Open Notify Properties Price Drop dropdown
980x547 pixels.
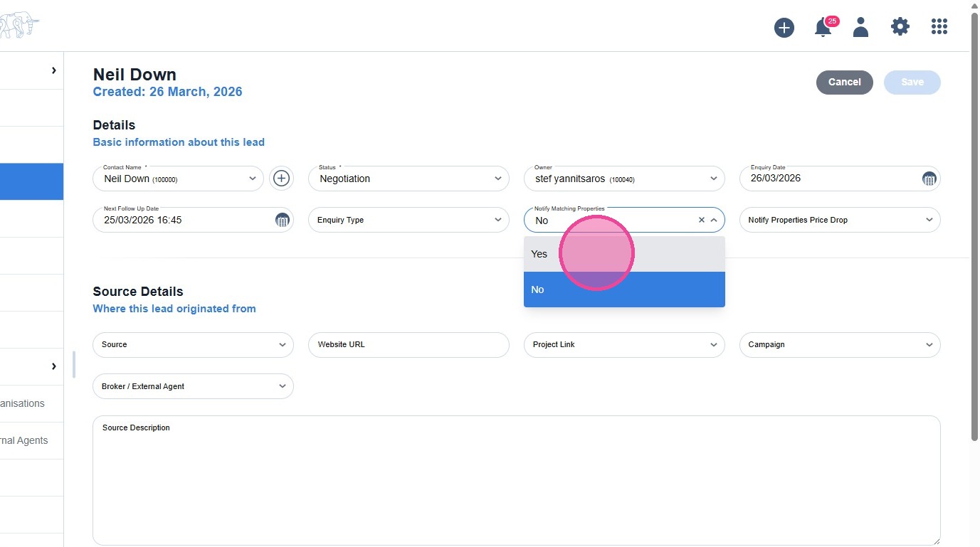click(840, 220)
